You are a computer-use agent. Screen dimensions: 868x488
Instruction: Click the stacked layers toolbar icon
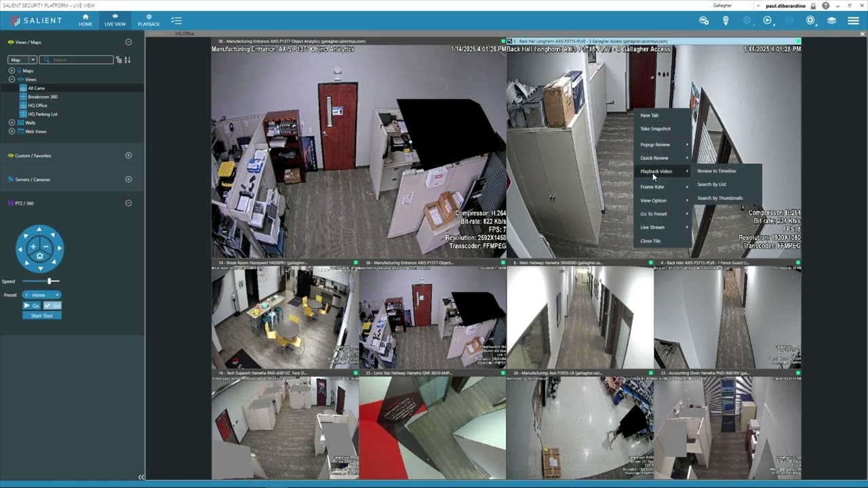(831, 21)
